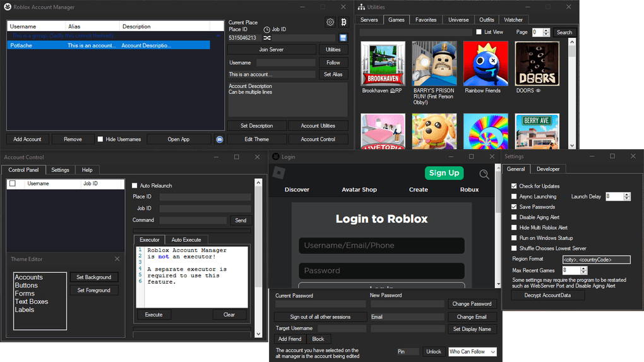
Task: Check Shuffle Chooses Lowest Server
Action: pos(514,248)
